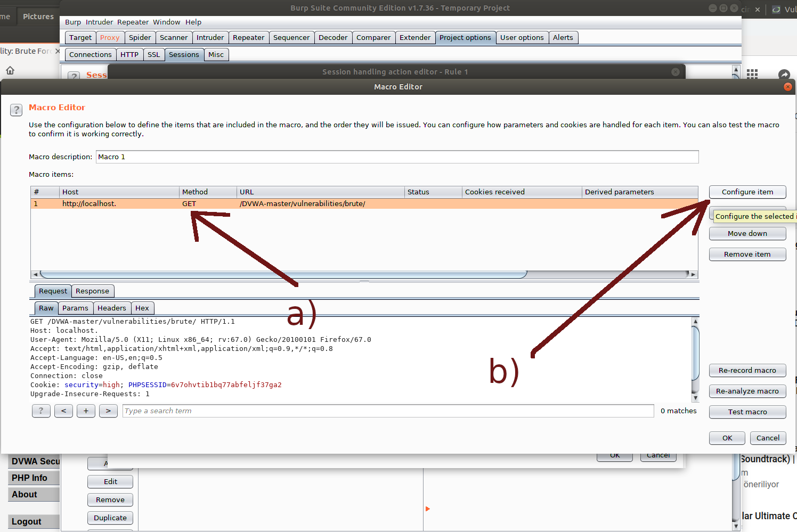Switch to the Proxy tab

click(110, 37)
